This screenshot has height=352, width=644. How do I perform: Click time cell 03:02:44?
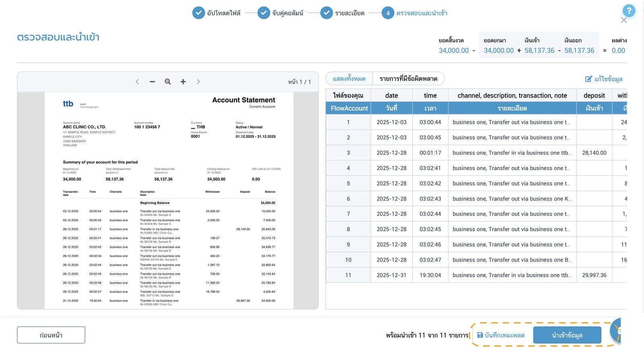[430, 214]
